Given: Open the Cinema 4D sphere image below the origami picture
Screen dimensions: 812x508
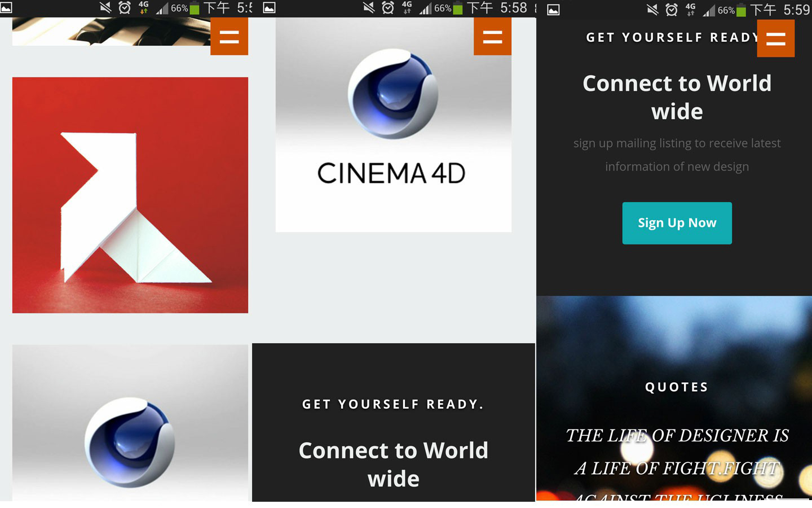Looking at the screenshot, I should click(x=130, y=423).
